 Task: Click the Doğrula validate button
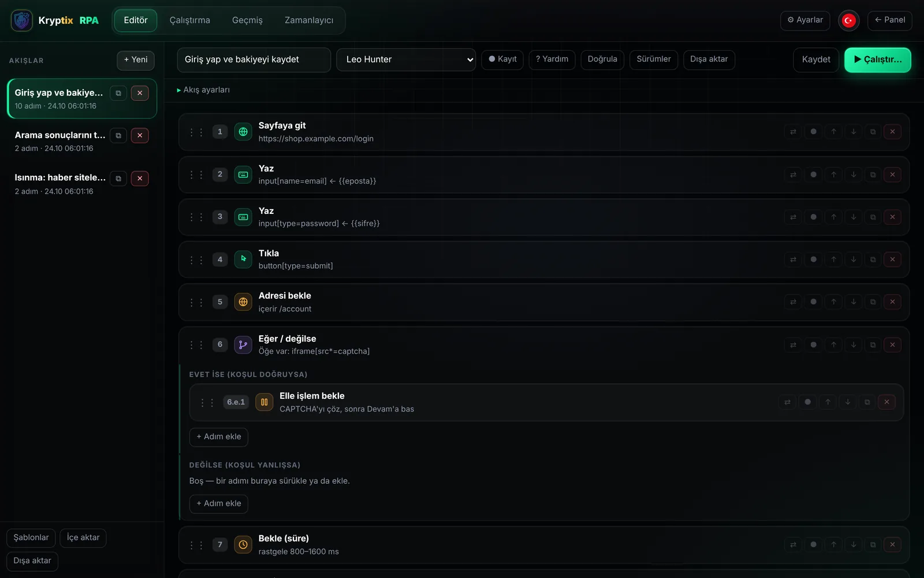point(602,60)
